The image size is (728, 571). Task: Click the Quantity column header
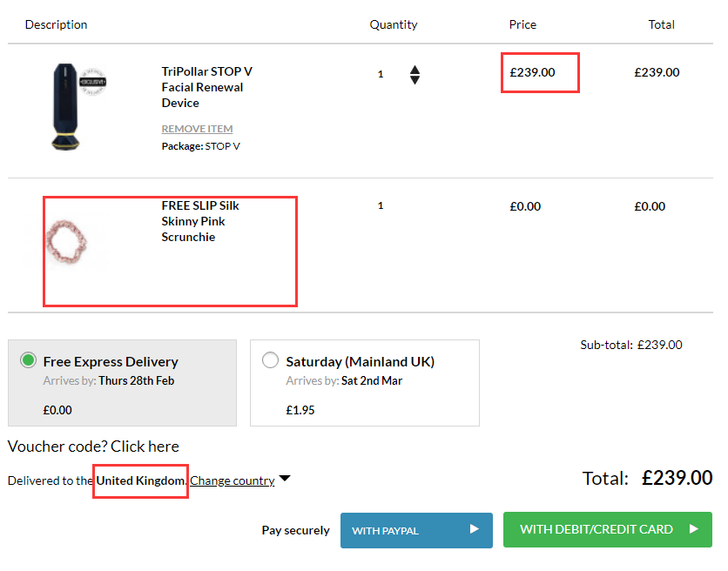click(394, 24)
